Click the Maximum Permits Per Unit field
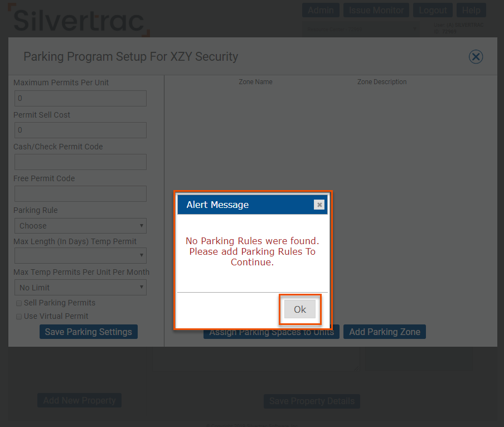Screen dimensions: 504x427 [x=80, y=99]
